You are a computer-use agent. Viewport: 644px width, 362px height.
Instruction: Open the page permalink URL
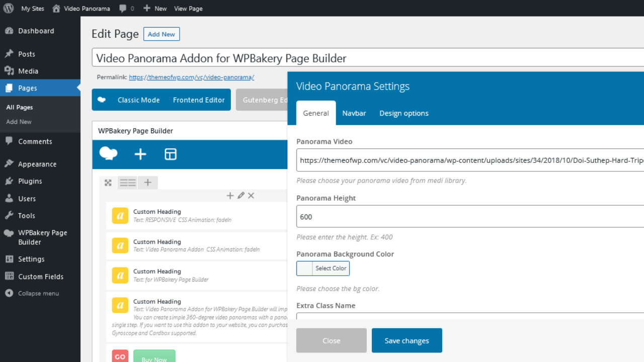pos(191,77)
